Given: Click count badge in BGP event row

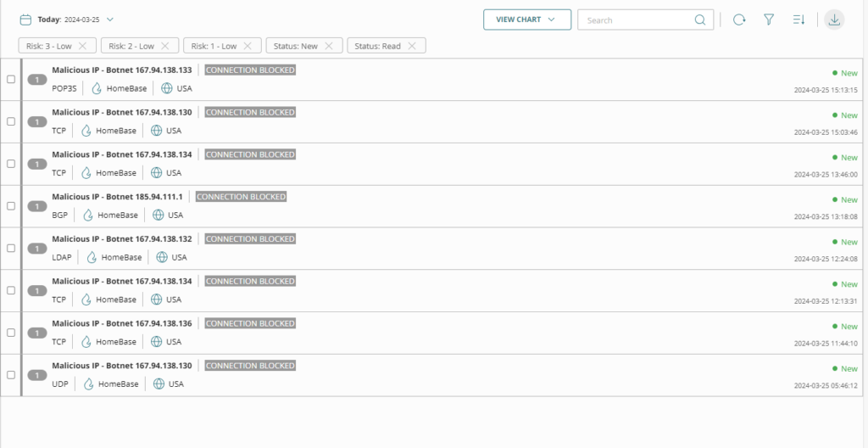Looking at the screenshot, I should pos(37,206).
